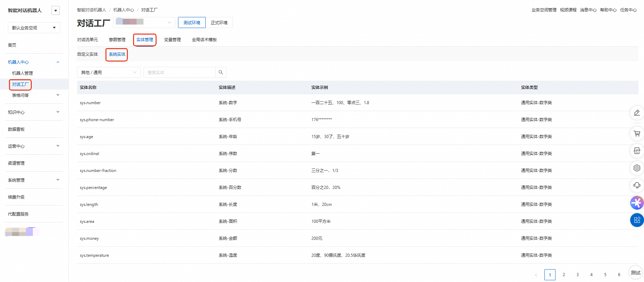Screen dimensions: 644x282
Task: Go to pagination page 3
Action: [x=578, y=275]
